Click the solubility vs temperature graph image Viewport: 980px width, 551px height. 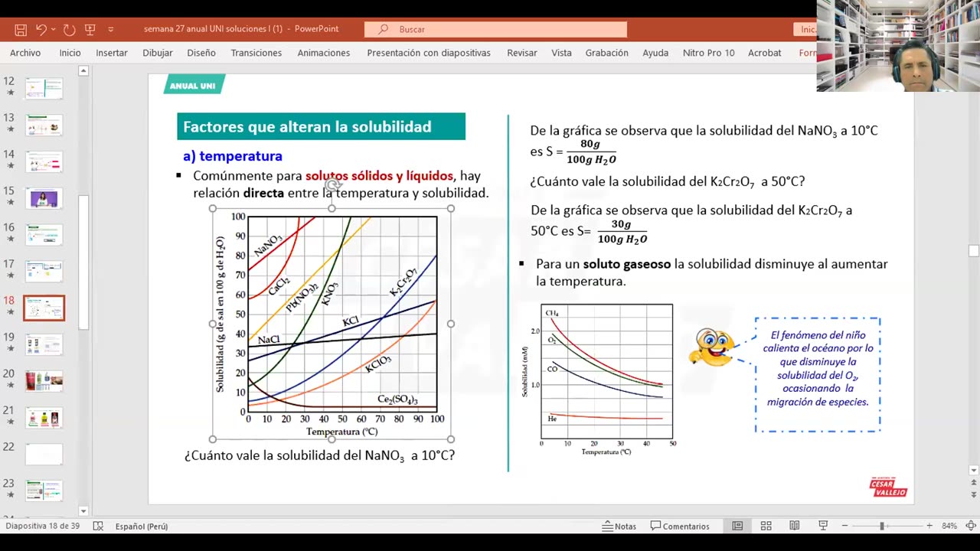pyautogui.click(x=332, y=324)
